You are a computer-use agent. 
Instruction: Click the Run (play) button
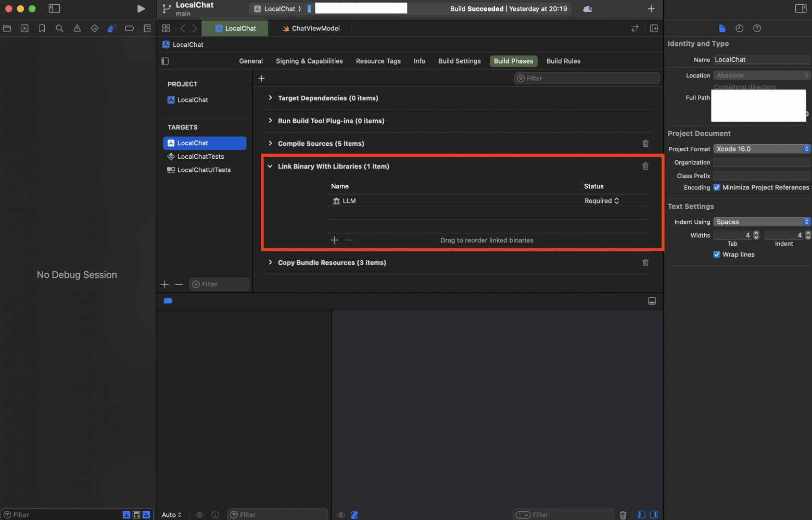pos(141,9)
